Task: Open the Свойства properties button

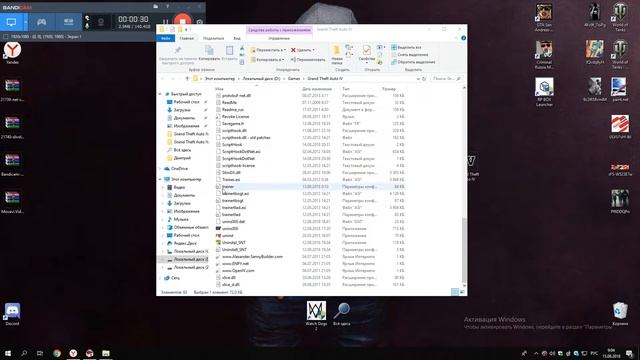Action: tap(367, 54)
